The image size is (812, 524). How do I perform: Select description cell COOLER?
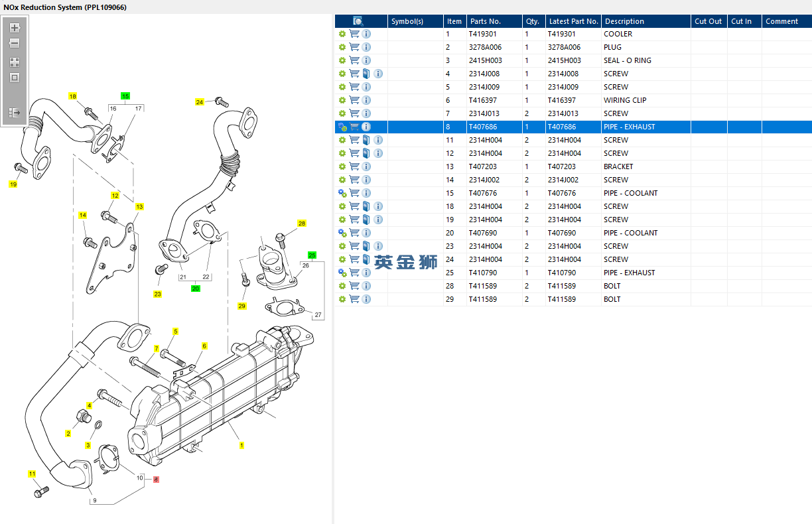tap(646, 34)
